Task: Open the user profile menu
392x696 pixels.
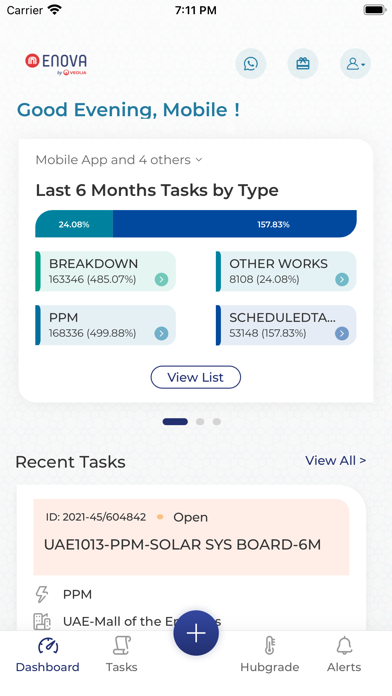Action: click(x=356, y=64)
